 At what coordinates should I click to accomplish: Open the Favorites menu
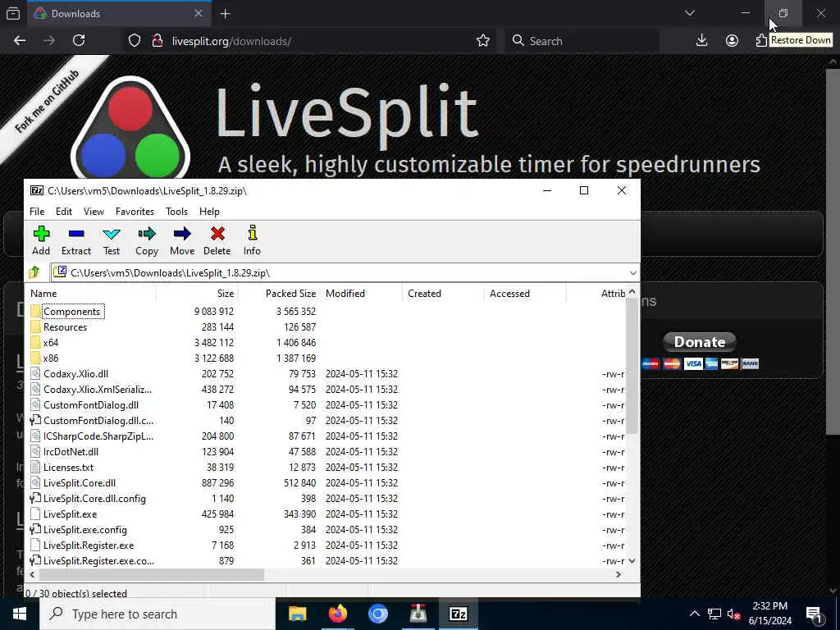pos(135,212)
